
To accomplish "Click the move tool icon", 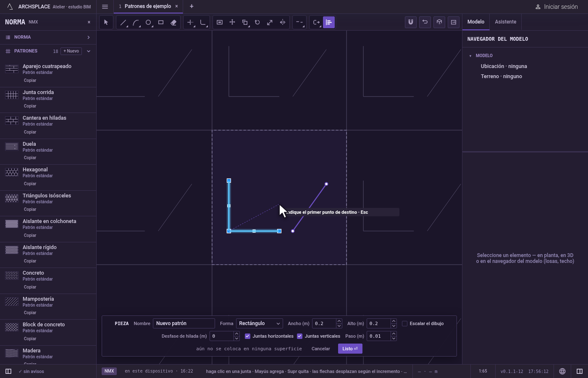I will click(x=232, y=22).
